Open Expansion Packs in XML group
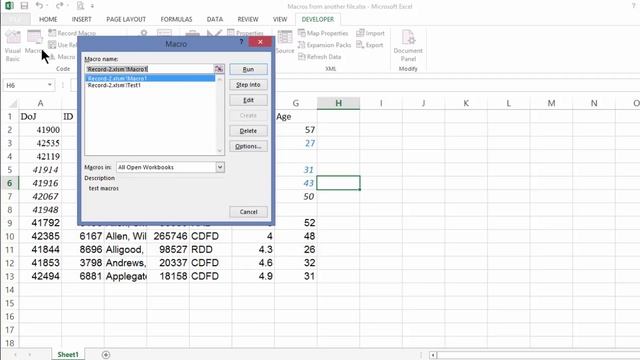 point(324,45)
